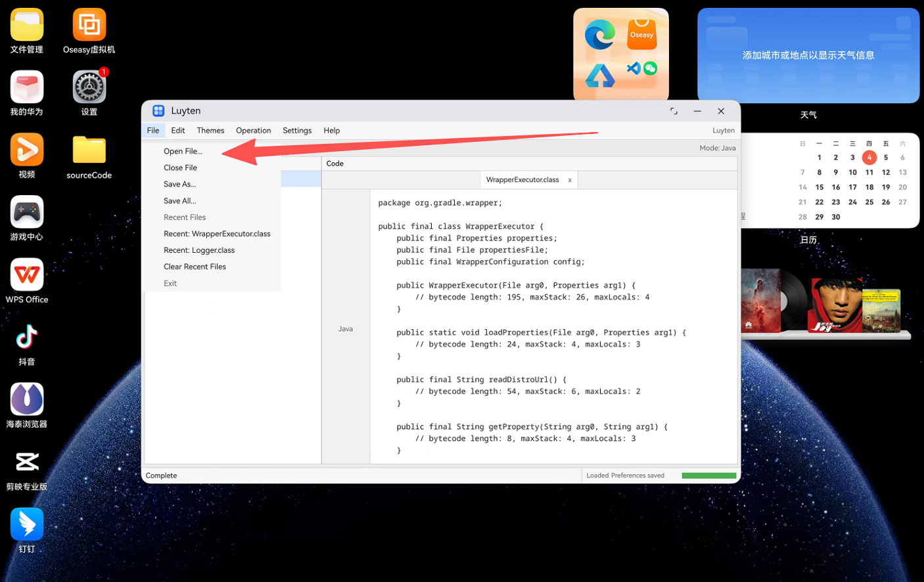
Task: Click the "WrapperConfiguration config;" code line
Action: [x=490, y=262]
